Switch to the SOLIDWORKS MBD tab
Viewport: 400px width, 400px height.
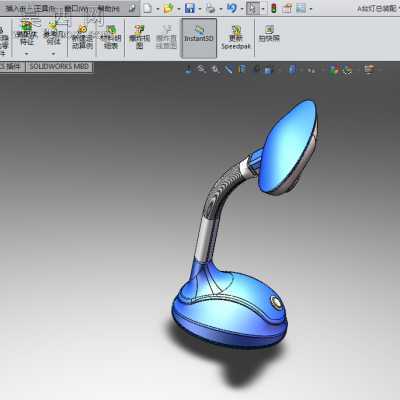[x=59, y=67]
